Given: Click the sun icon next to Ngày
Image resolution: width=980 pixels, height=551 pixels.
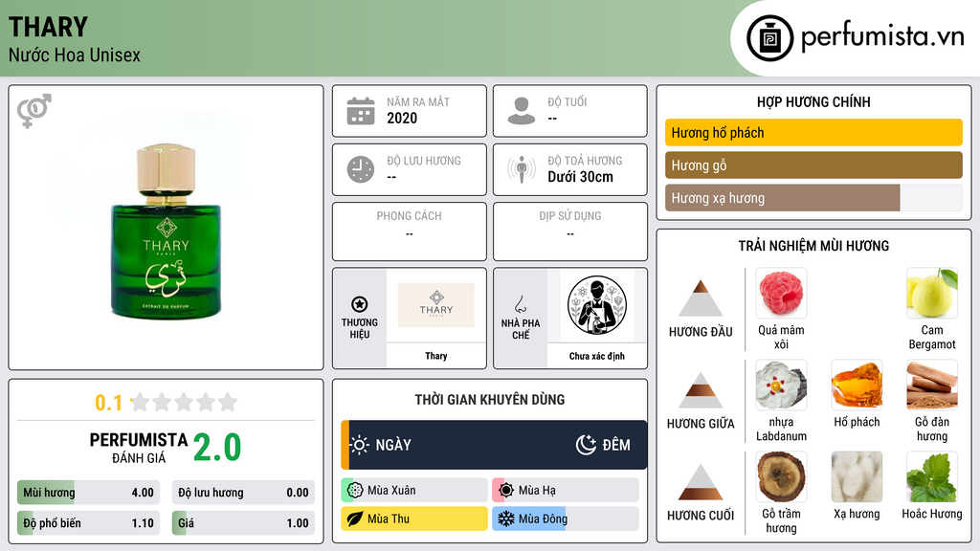Looking at the screenshot, I should tap(360, 445).
